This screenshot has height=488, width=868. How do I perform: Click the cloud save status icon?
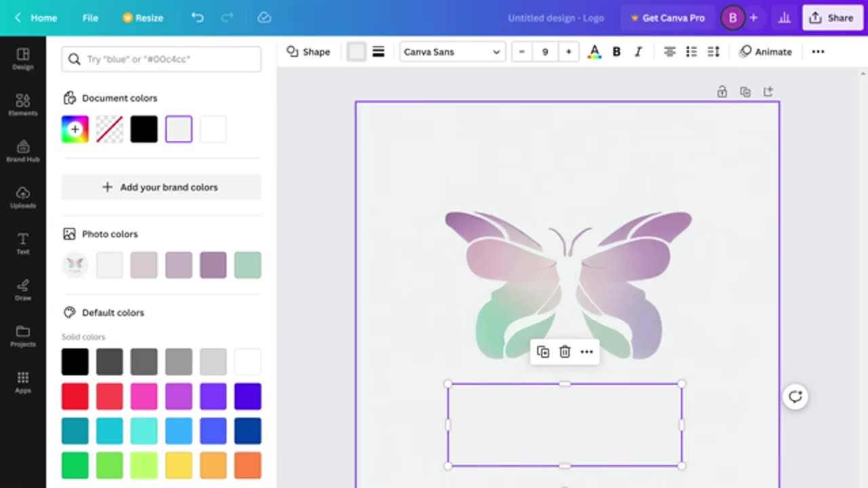click(264, 18)
